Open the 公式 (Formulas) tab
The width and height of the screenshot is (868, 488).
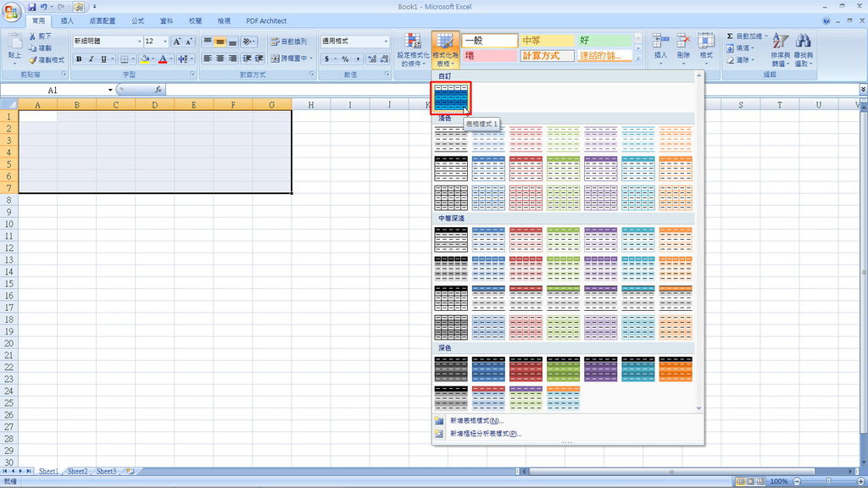pos(138,21)
